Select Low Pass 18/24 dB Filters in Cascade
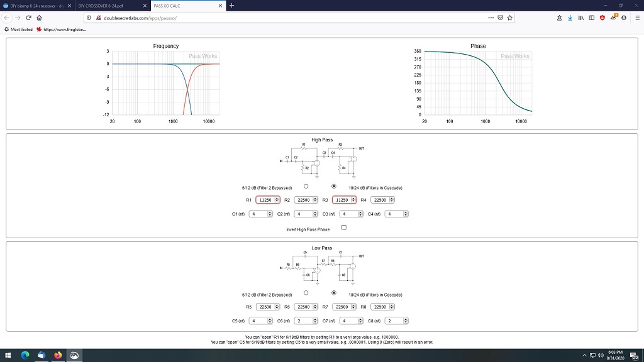The width and height of the screenshot is (644, 362). click(x=333, y=293)
